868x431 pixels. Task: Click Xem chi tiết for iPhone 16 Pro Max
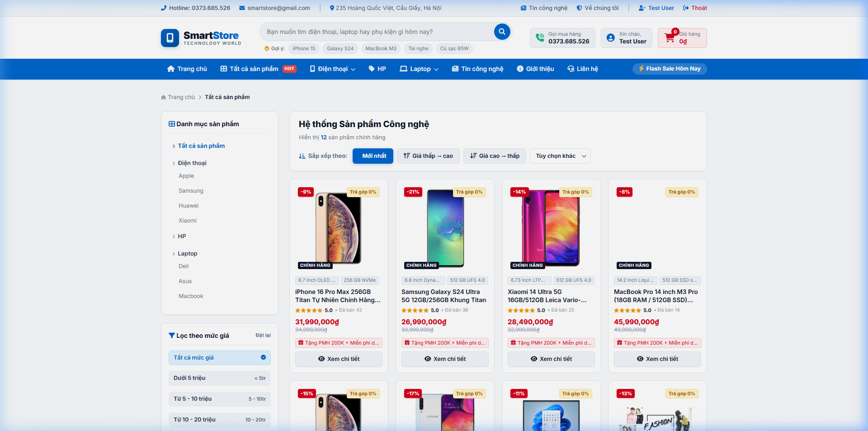point(339,359)
